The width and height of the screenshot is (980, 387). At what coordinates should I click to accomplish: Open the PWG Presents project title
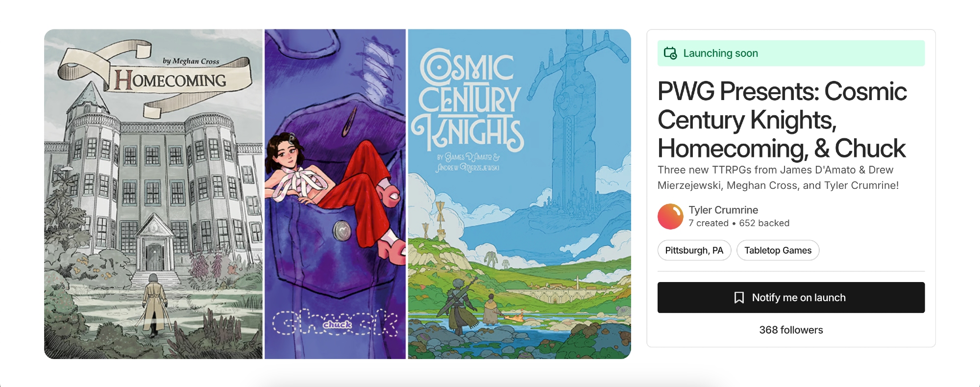pos(782,120)
